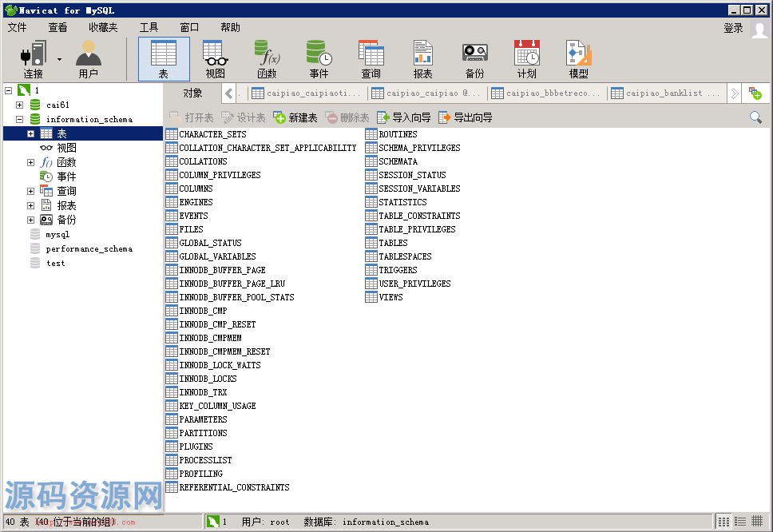
Task: Switch to the caipiao_caipiaoti... tab
Action: click(x=307, y=93)
